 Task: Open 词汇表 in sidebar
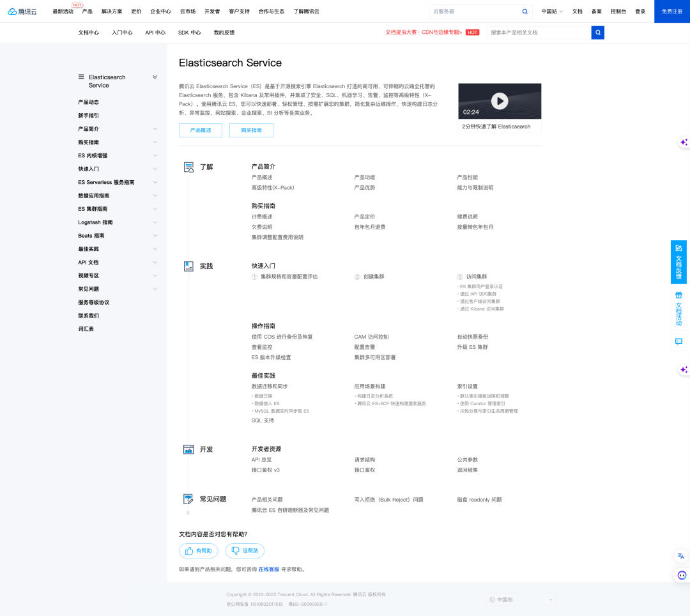86,329
